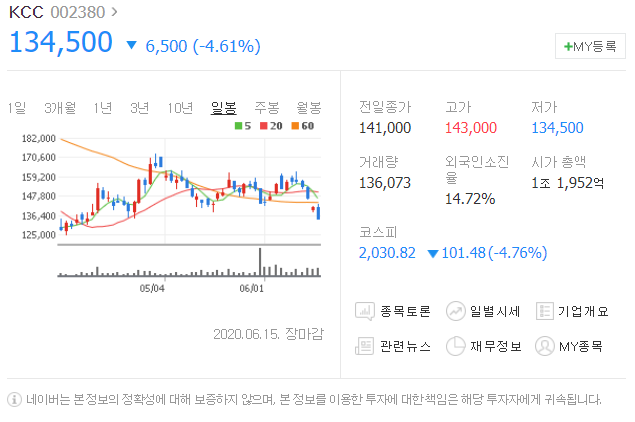Click the KCC stock name heading
This screenshot has width=635, height=422.
coord(26,12)
